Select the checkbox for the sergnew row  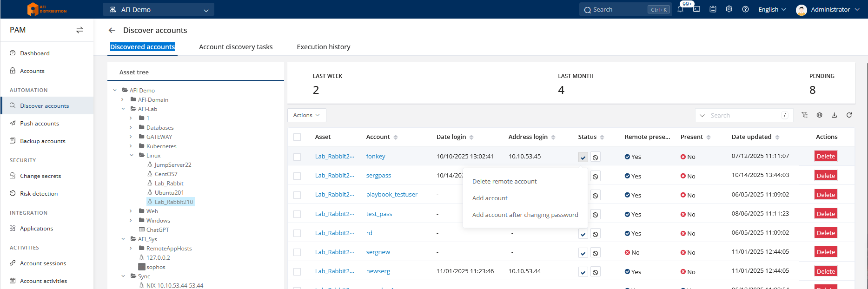[297, 252]
